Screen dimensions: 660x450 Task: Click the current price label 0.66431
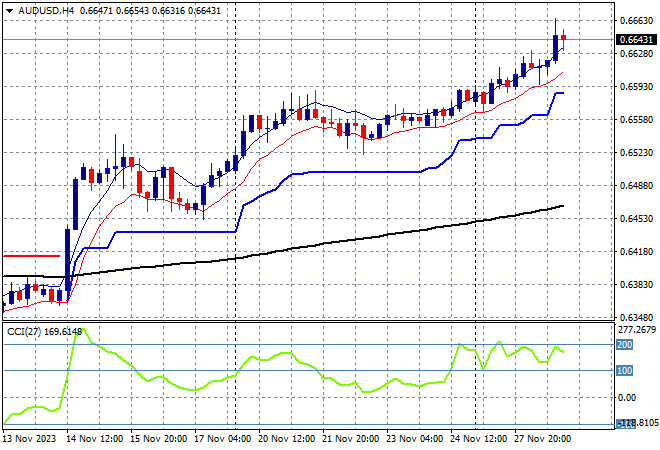pyautogui.click(x=636, y=40)
